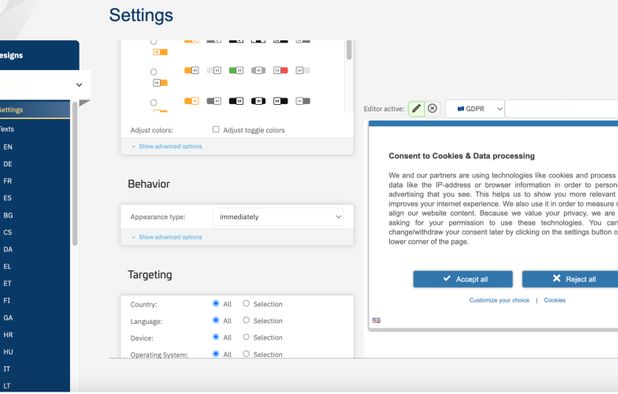Image resolution: width=618 pixels, height=394 pixels.
Task: Set Language targeting to All
Action: (x=216, y=320)
